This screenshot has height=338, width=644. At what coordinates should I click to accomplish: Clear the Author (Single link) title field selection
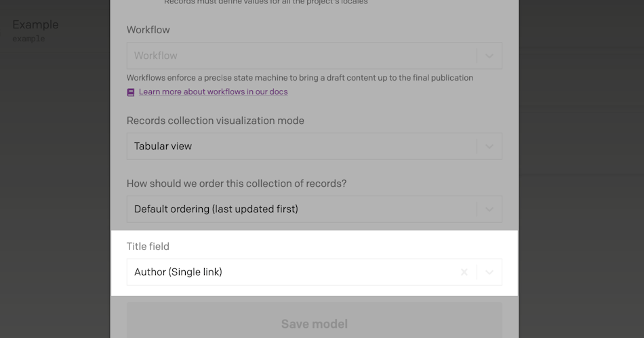[x=464, y=272]
